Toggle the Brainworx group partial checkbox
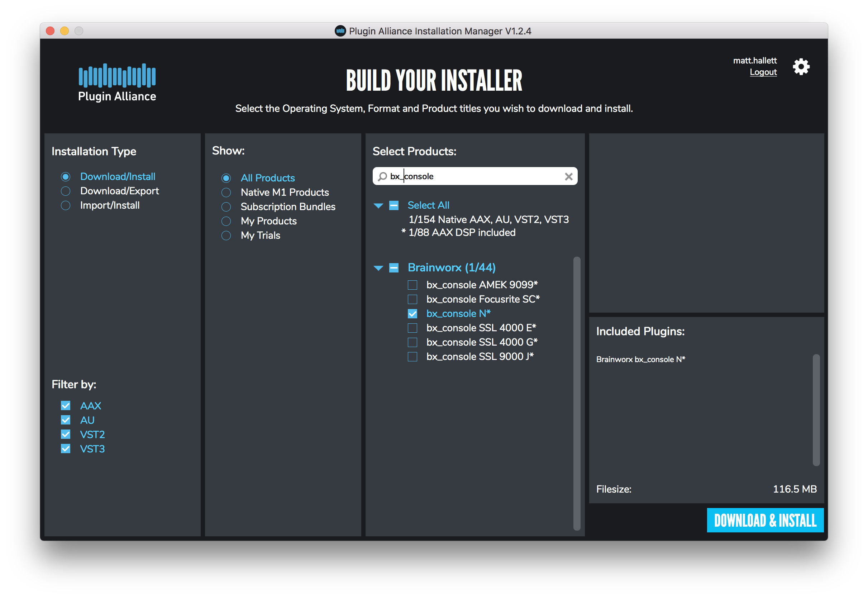The image size is (868, 598). tap(394, 267)
